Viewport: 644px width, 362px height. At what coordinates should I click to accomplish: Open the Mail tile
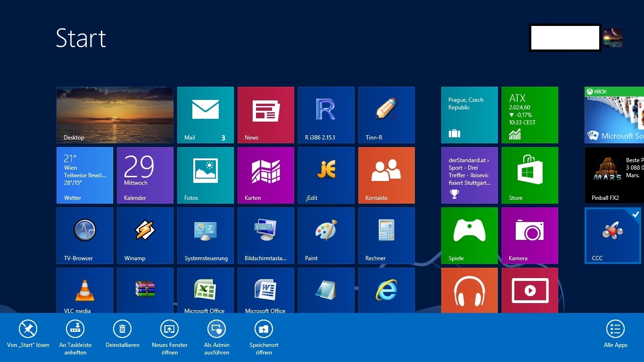(206, 115)
